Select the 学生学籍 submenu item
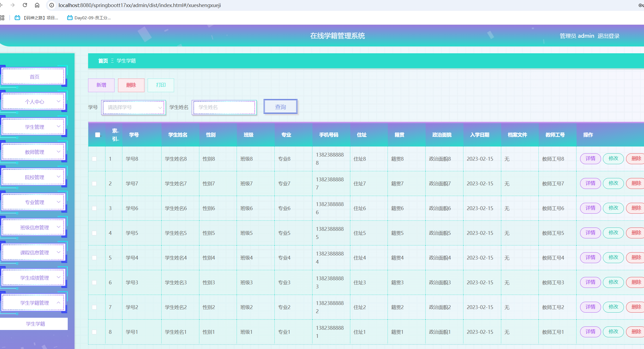The image size is (644, 349). [x=34, y=324]
